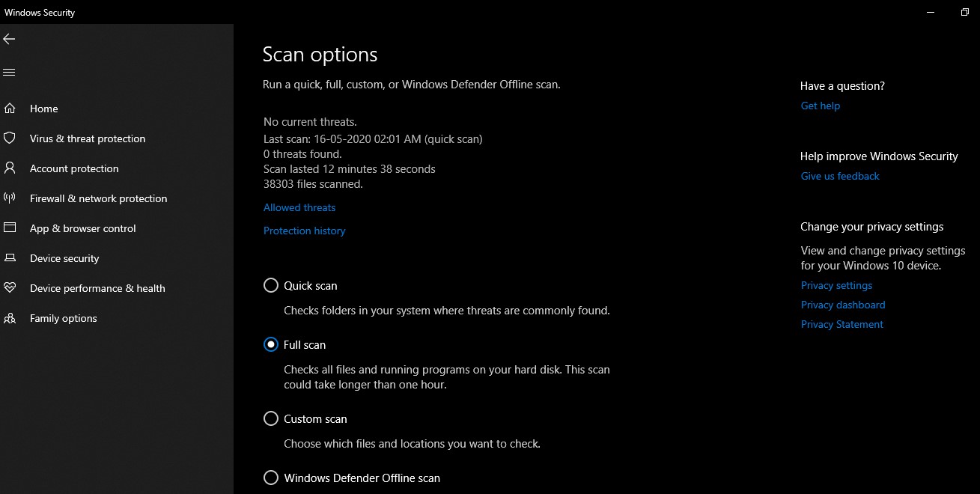This screenshot has width=980, height=494.
Task: Open the Privacy dashboard link
Action: click(x=843, y=305)
